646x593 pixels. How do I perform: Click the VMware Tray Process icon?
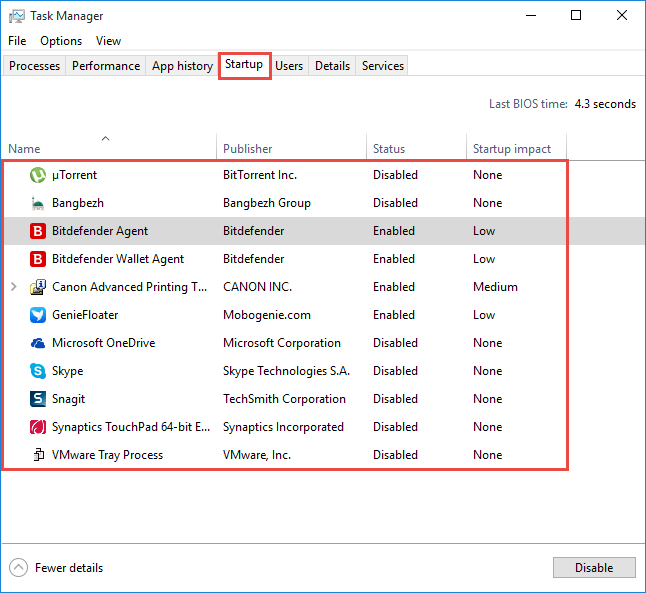pos(39,455)
